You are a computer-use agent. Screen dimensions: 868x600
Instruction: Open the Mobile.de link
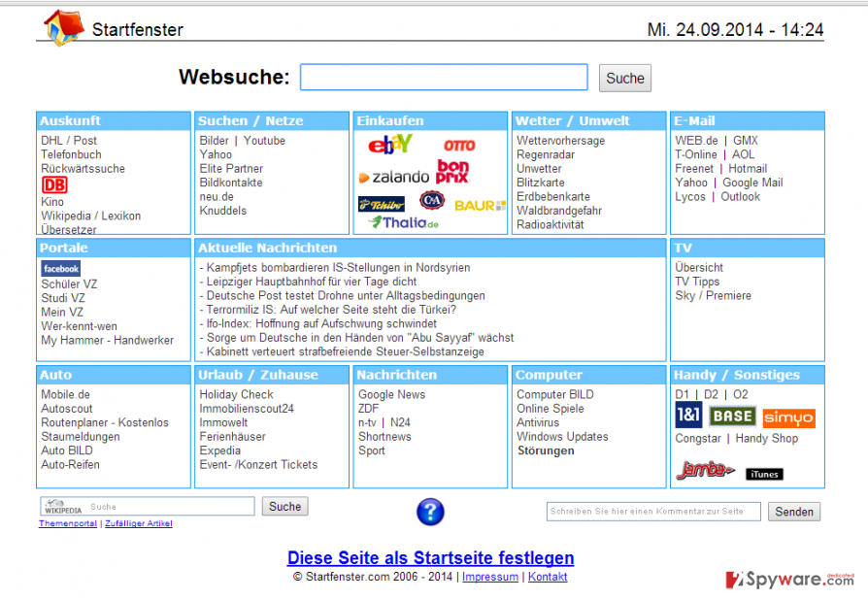click(x=65, y=394)
